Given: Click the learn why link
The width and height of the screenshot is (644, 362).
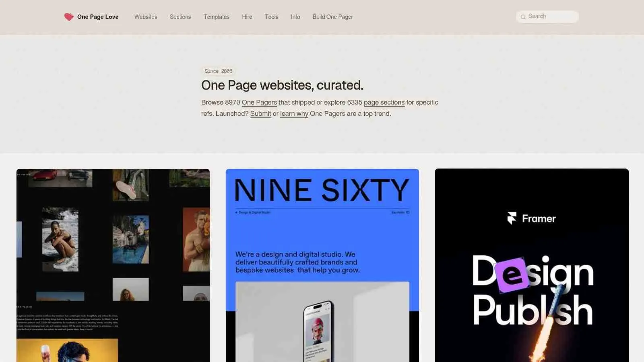Looking at the screenshot, I should pyautogui.click(x=294, y=113).
